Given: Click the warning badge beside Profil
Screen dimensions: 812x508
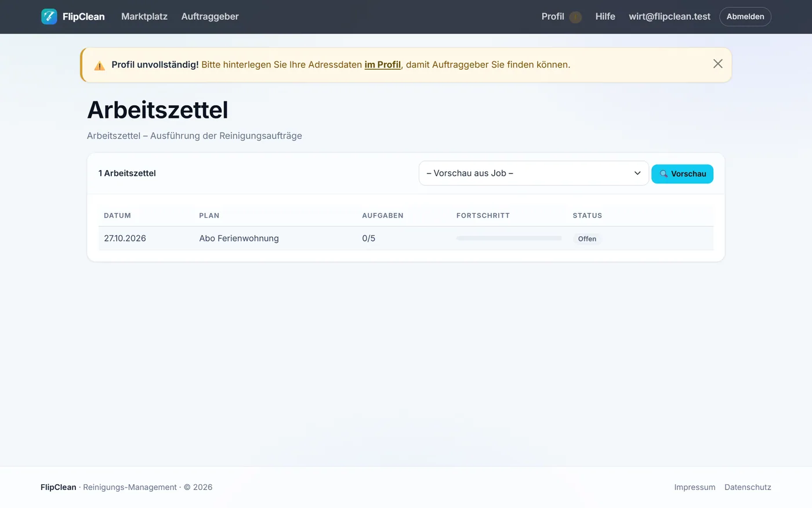Looking at the screenshot, I should 575,17.
